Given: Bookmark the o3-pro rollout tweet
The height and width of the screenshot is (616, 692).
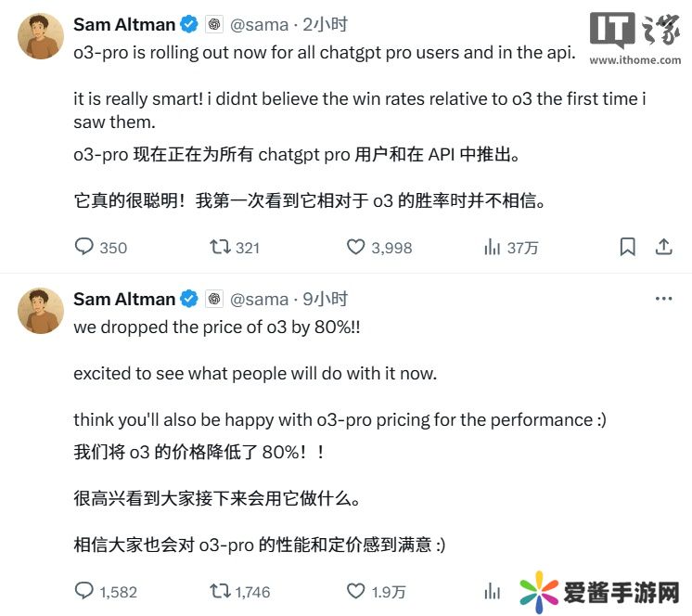Looking at the screenshot, I should click(x=628, y=247).
